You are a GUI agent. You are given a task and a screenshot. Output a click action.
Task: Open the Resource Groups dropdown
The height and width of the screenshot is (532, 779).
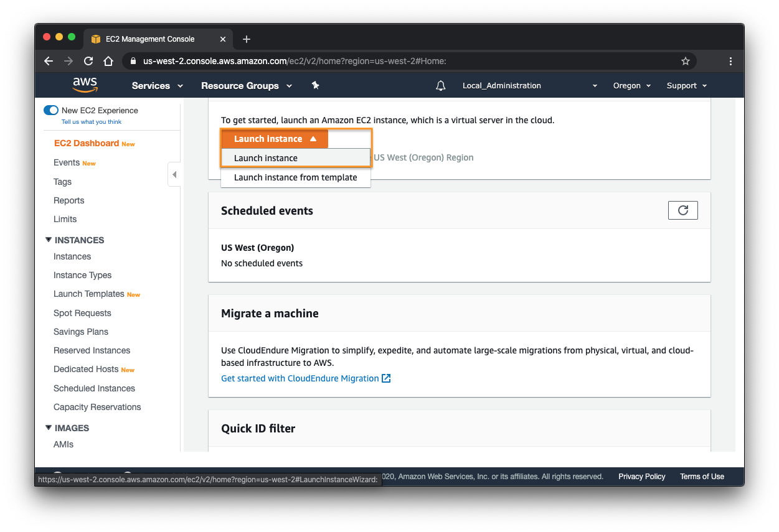point(247,86)
